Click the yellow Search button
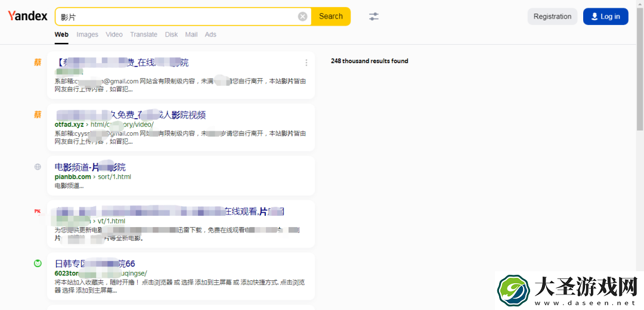 tap(330, 17)
